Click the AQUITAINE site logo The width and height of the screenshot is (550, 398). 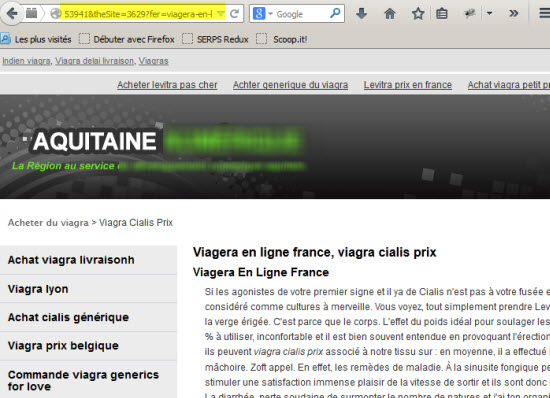[x=94, y=141]
